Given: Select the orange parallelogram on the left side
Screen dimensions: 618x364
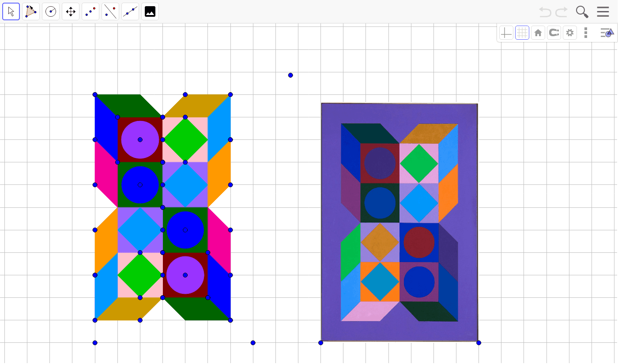Looking at the screenshot, I should [x=106, y=241].
